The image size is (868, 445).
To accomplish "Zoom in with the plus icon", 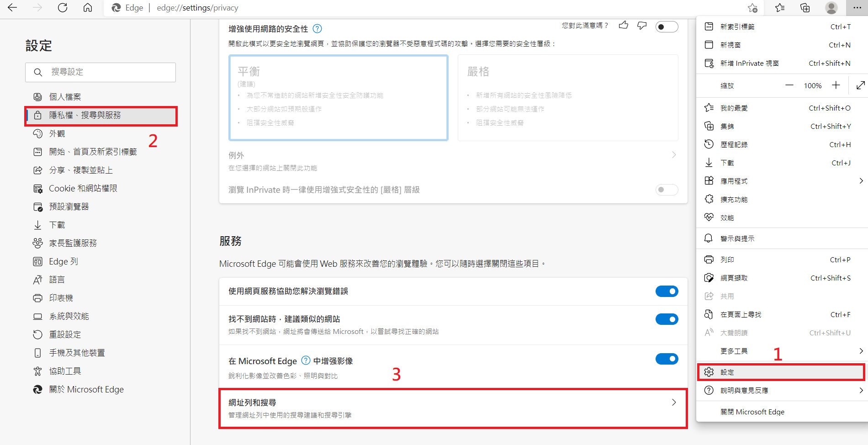I will 836,85.
